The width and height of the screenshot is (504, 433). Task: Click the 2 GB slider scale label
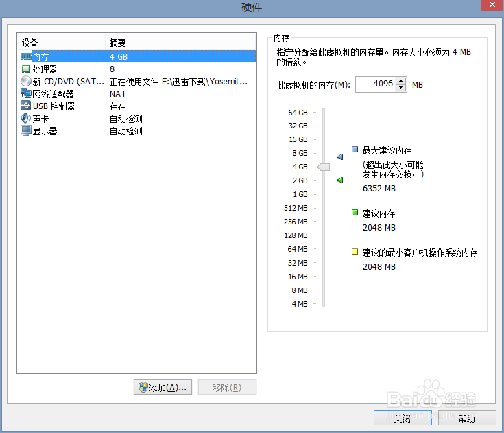[x=300, y=180]
